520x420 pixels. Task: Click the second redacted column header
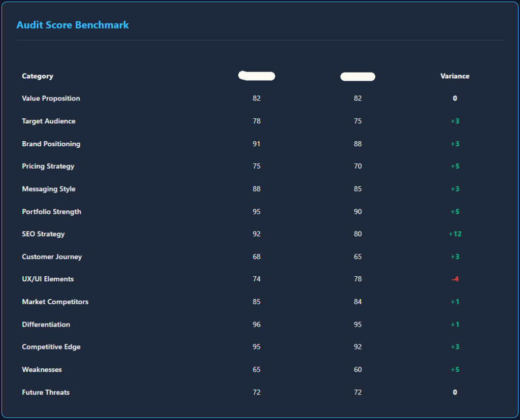[357, 76]
